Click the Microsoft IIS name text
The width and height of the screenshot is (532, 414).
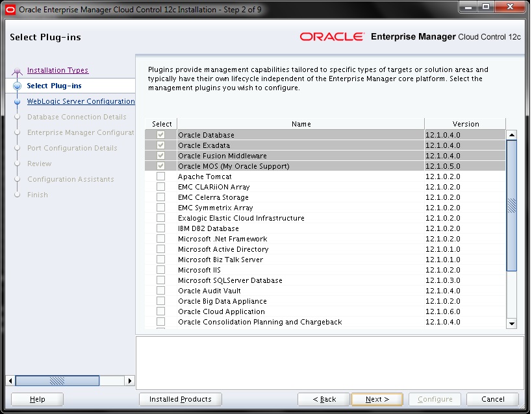(199, 270)
